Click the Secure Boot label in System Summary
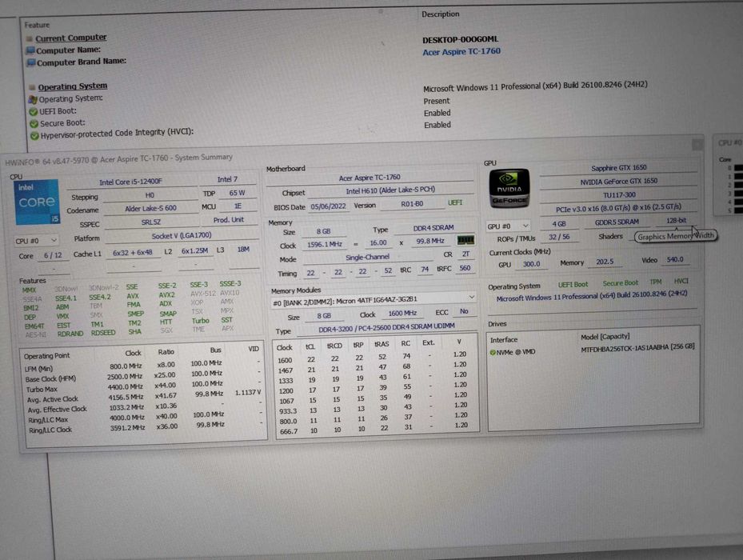 coord(621,283)
